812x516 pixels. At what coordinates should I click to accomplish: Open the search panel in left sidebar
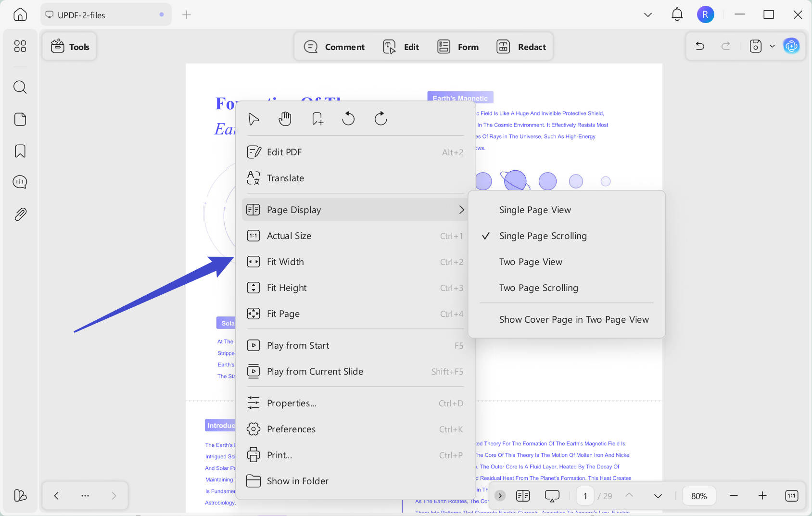20,87
